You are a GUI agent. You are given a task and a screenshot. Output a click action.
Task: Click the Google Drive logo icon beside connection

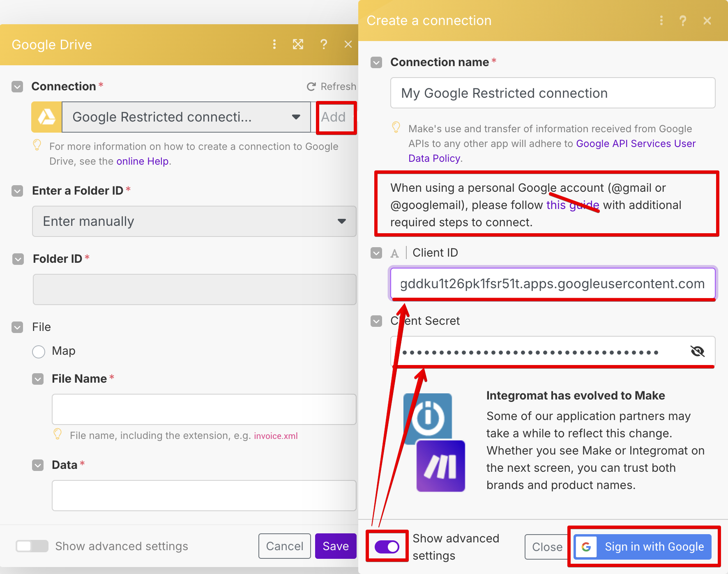[x=47, y=117]
